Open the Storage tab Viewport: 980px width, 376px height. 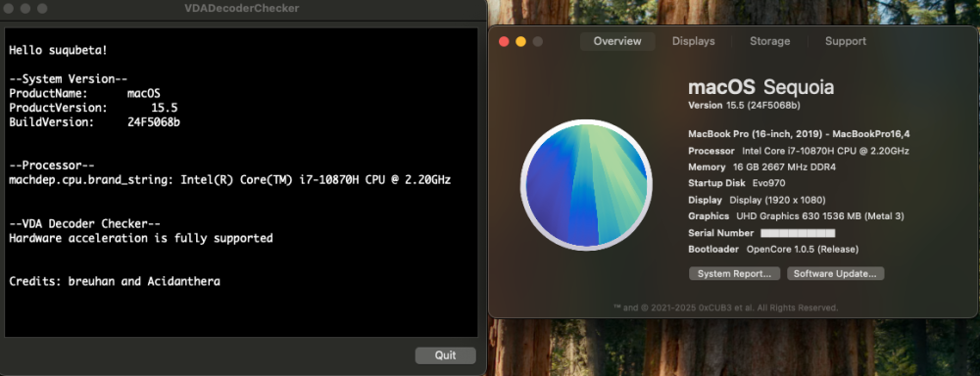click(769, 41)
